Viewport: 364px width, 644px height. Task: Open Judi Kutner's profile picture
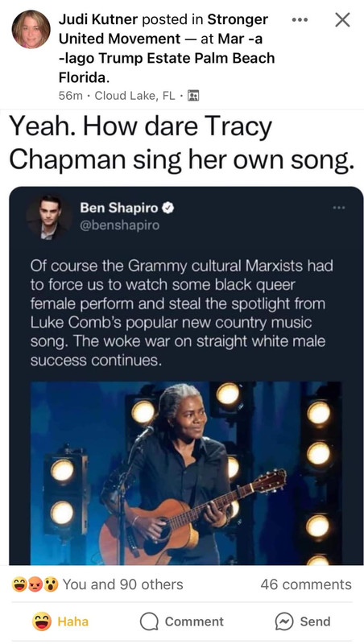[x=31, y=29]
